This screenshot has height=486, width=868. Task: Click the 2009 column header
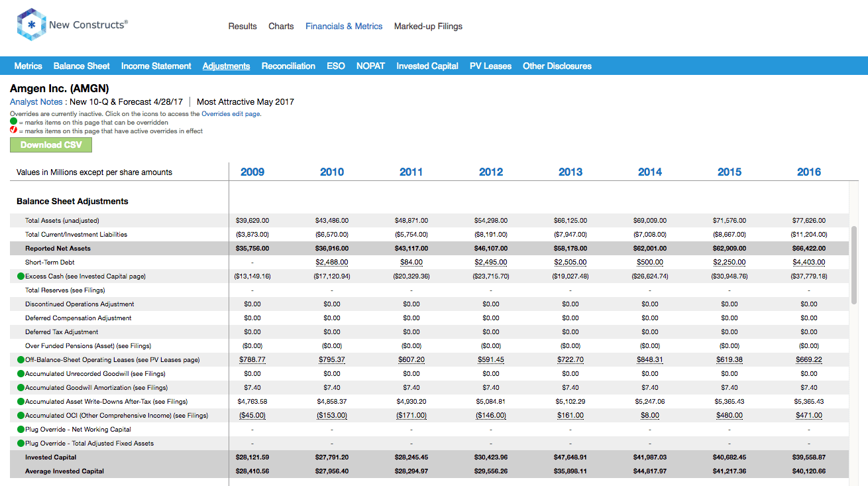[x=252, y=172]
